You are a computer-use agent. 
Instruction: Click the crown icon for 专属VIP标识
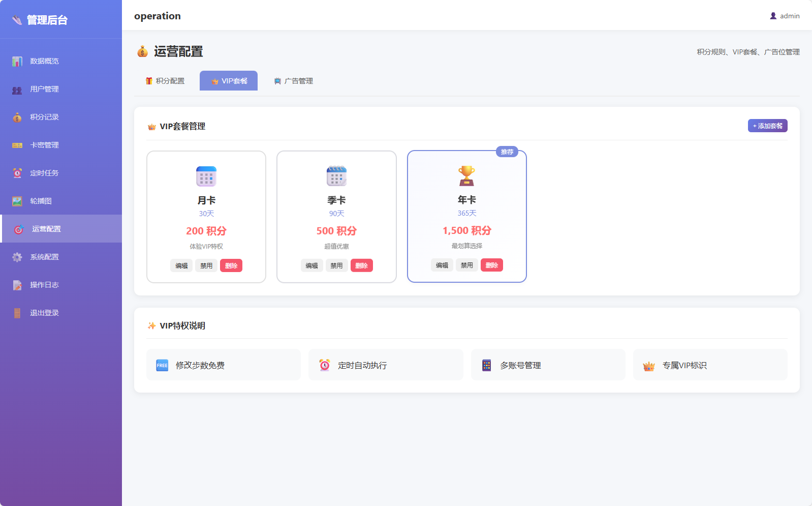(649, 366)
